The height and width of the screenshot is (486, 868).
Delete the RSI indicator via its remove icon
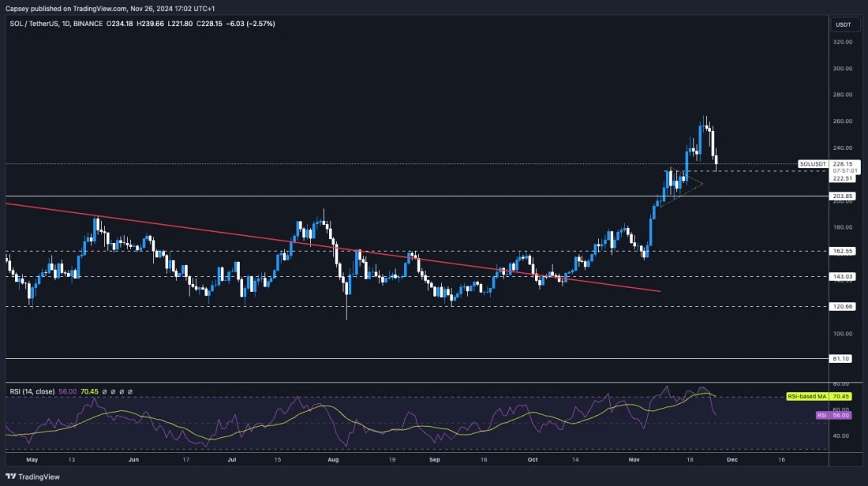(122, 392)
